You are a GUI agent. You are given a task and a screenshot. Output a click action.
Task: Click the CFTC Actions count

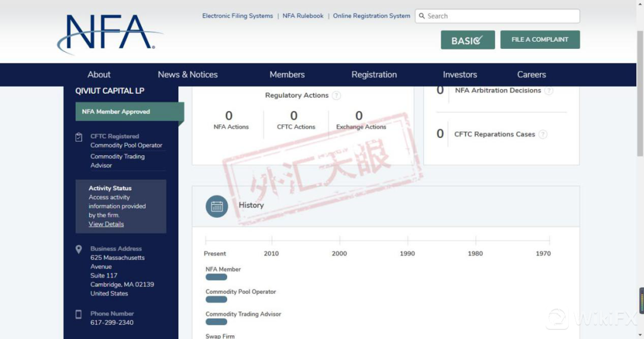coord(293,116)
